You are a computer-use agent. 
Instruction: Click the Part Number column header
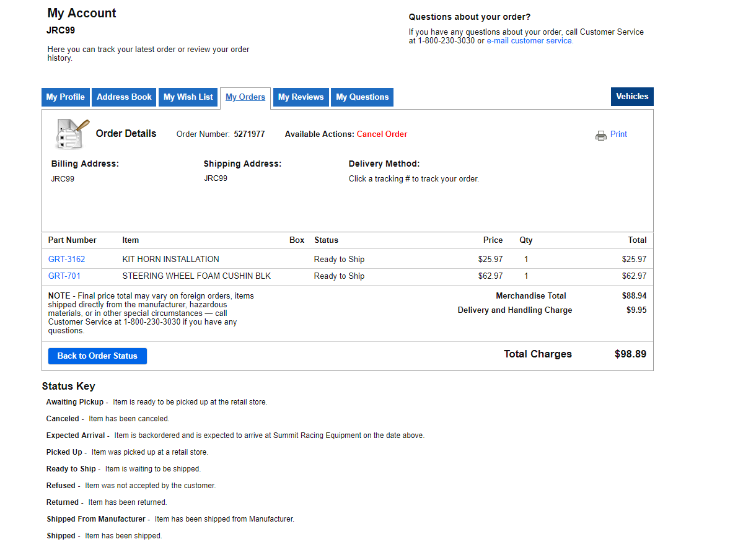point(73,240)
